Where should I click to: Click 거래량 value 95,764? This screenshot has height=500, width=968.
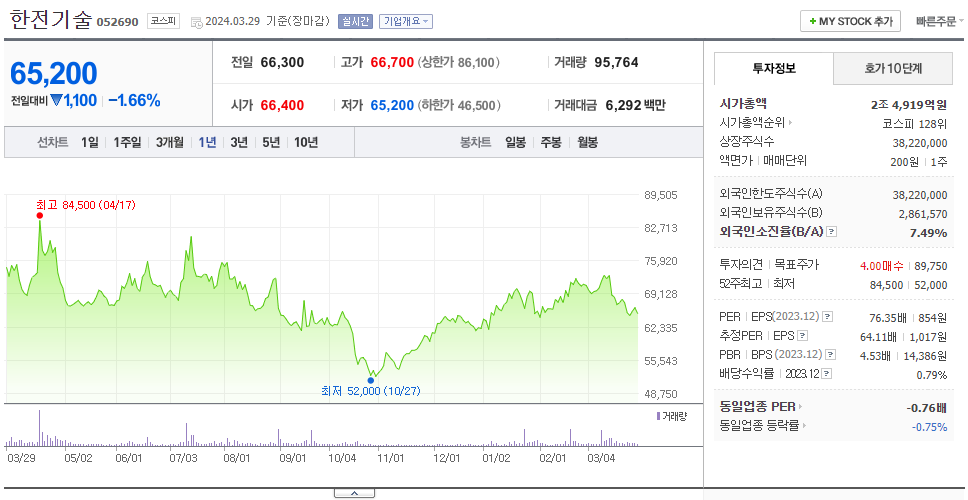coord(616,62)
